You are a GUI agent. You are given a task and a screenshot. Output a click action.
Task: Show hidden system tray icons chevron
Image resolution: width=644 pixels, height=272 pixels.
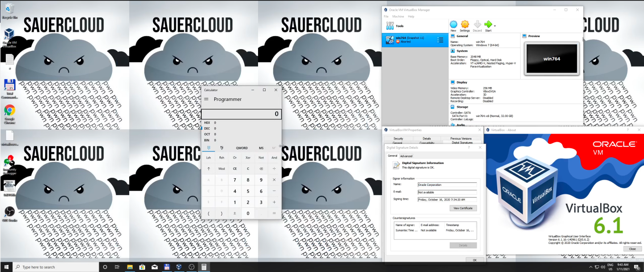click(590, 267)
